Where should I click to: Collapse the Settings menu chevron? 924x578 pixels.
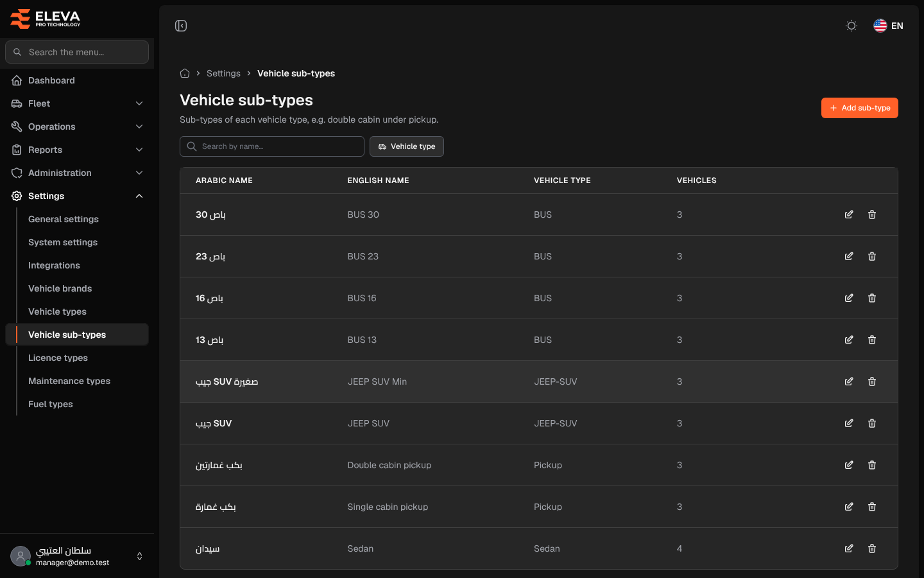(139, 196)
